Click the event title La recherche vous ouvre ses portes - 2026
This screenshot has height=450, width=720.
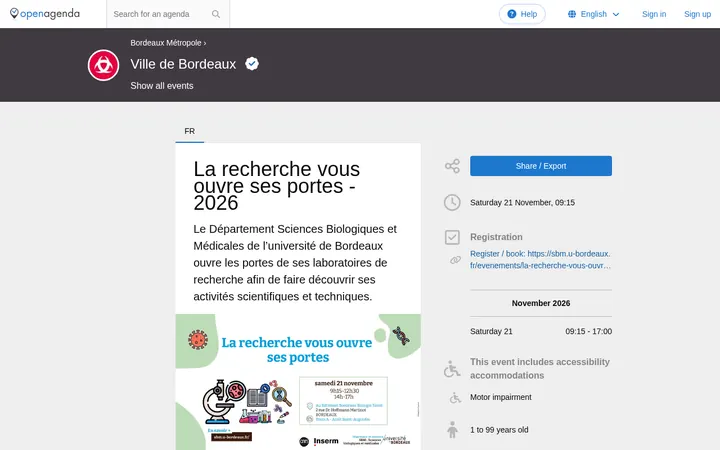tap(276, 186)
